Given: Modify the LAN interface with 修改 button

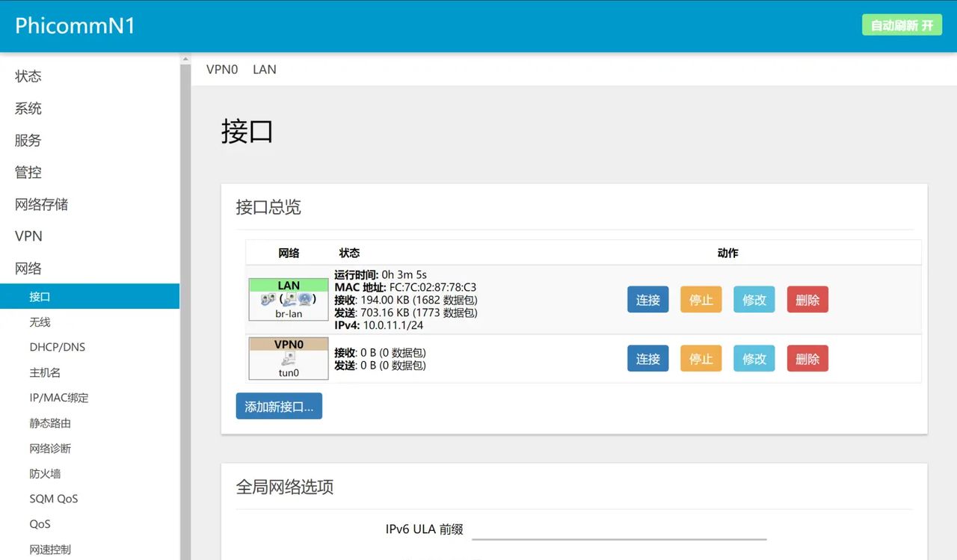Looking at the screenshot, I should click(754, 299).
